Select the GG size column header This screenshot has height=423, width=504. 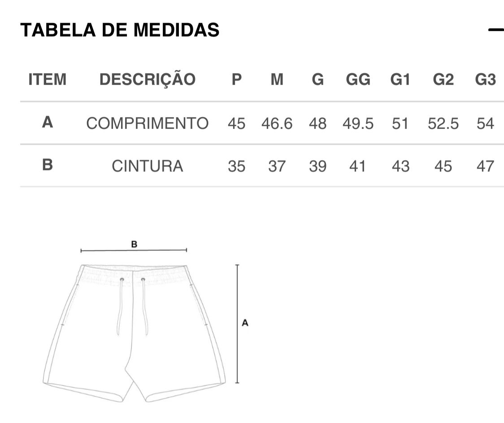(358, 79)
